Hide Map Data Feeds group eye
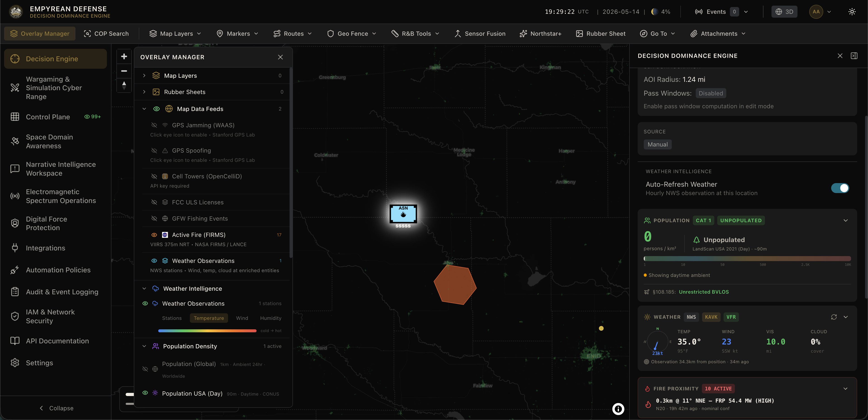 (156, 109)
